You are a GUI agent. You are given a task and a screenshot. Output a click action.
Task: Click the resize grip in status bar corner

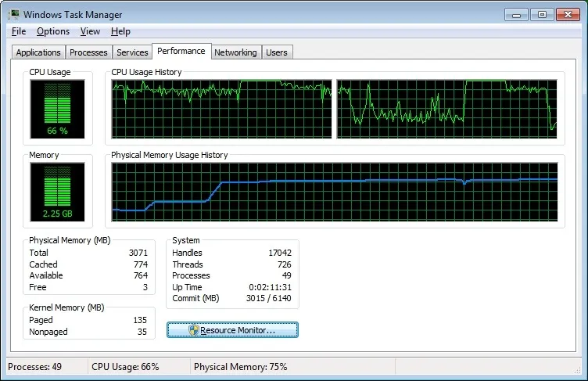578,370
